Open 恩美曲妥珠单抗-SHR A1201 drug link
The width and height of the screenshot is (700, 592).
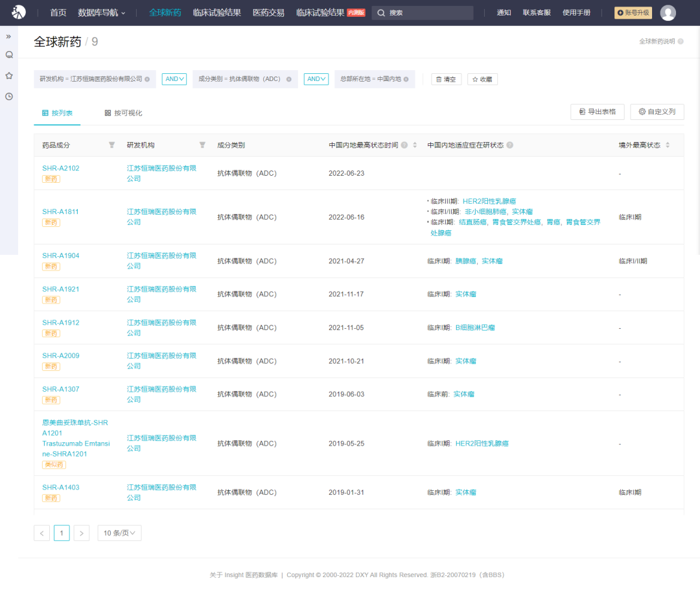tap(76, 438)
